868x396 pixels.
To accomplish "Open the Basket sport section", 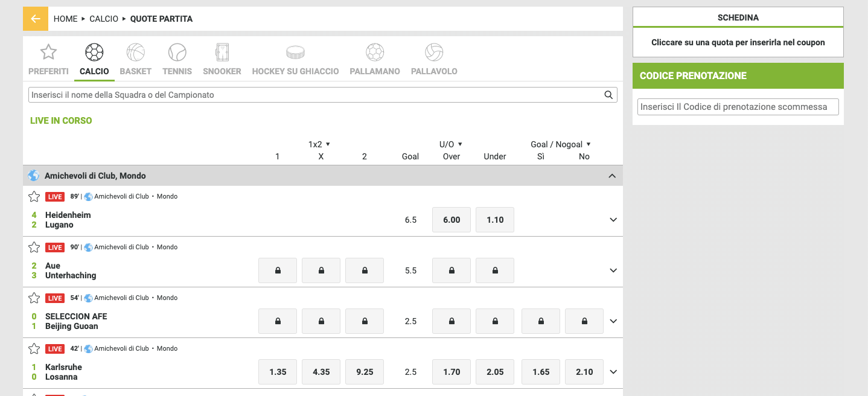I will coord(135,52).
